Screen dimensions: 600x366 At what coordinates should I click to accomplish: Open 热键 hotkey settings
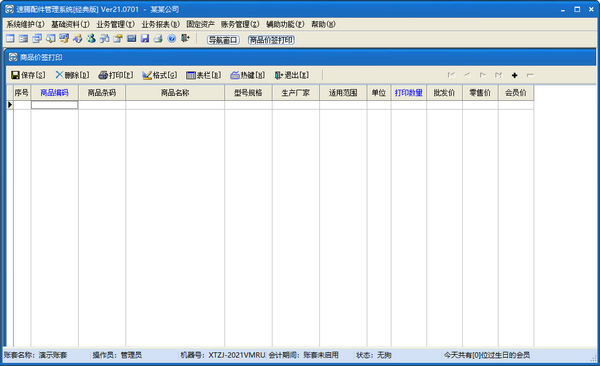pyautogui.click(x=248, y=75)
